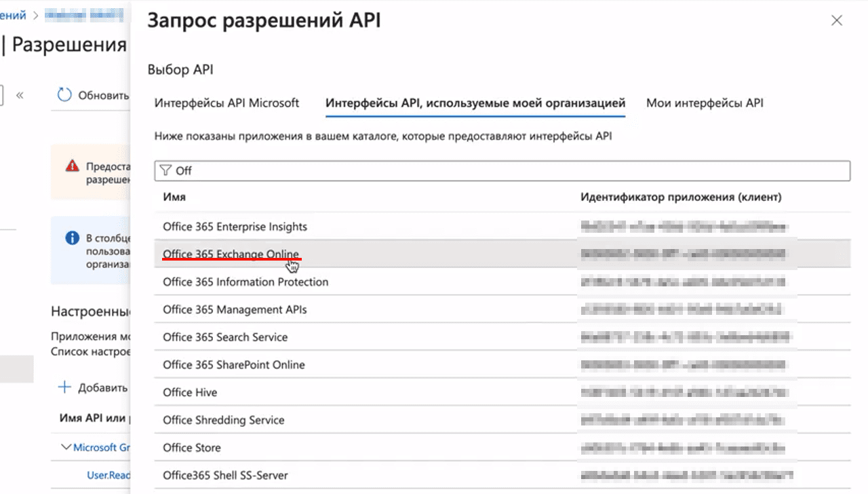
Task: Collapse the Microsoft Graph permissions group
Action: coord(66,447)
